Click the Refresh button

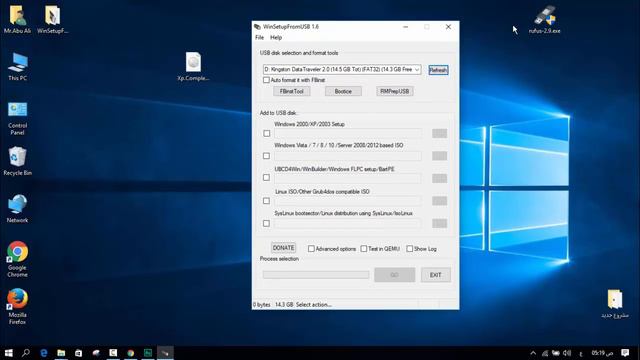(438, 70)
